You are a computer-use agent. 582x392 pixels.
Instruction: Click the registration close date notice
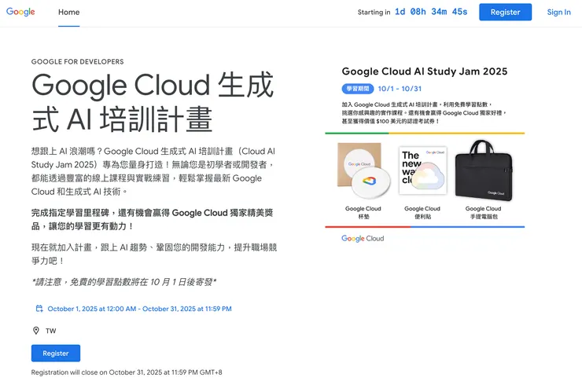tap(127, 372)
